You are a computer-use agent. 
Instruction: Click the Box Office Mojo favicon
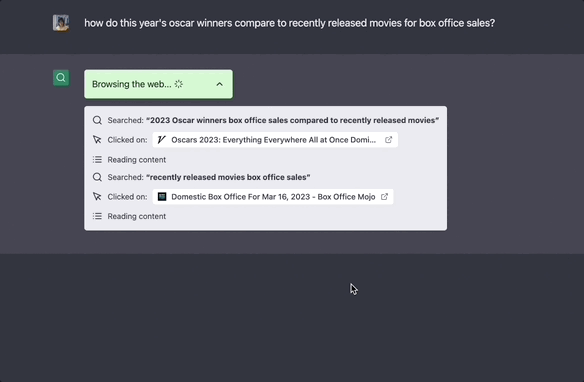pyautogui.click(x=162, y=197)
